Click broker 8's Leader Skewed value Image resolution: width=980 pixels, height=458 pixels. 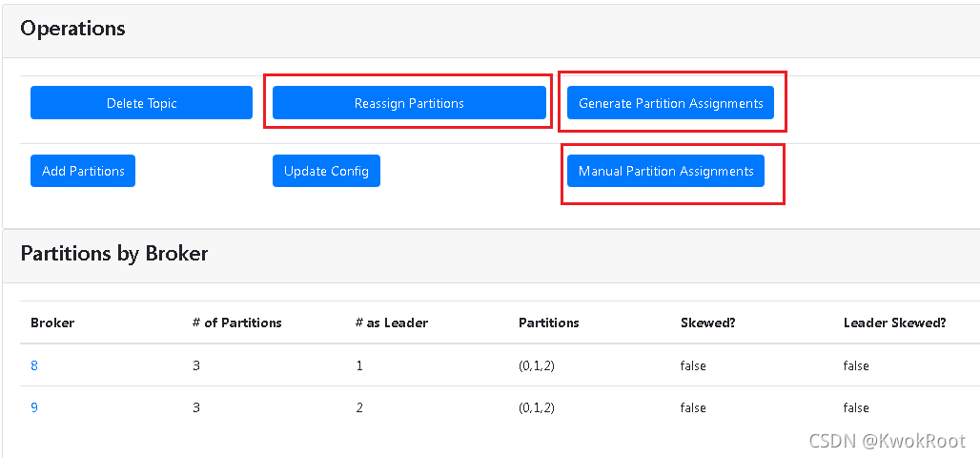[x=856, y=365]
